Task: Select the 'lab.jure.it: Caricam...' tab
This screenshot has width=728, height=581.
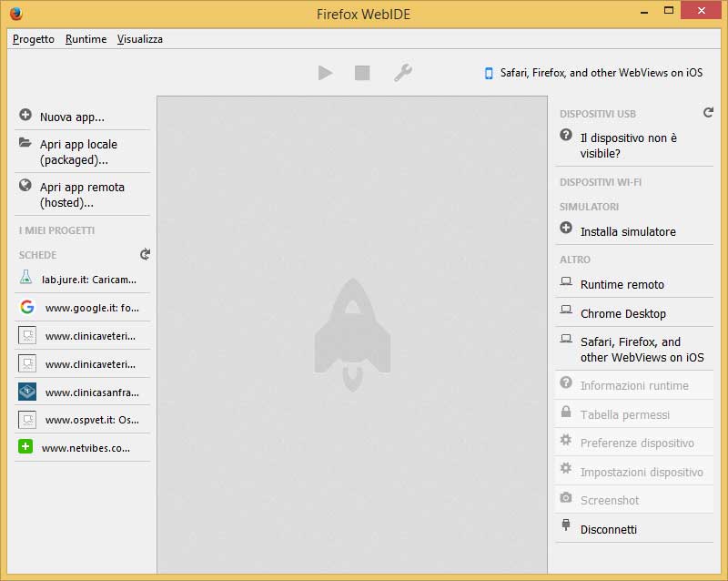Action: coord(83,280)
